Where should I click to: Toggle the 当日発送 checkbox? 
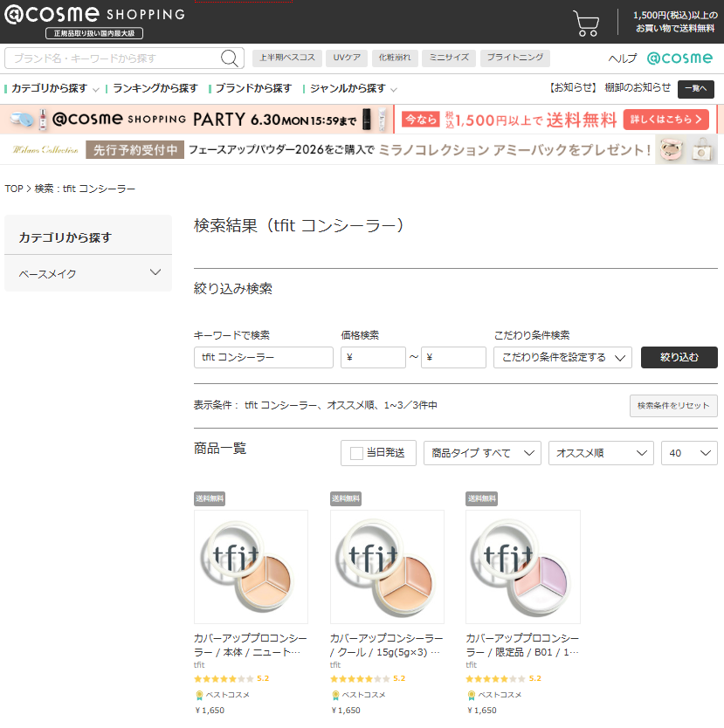coord(356,453)
